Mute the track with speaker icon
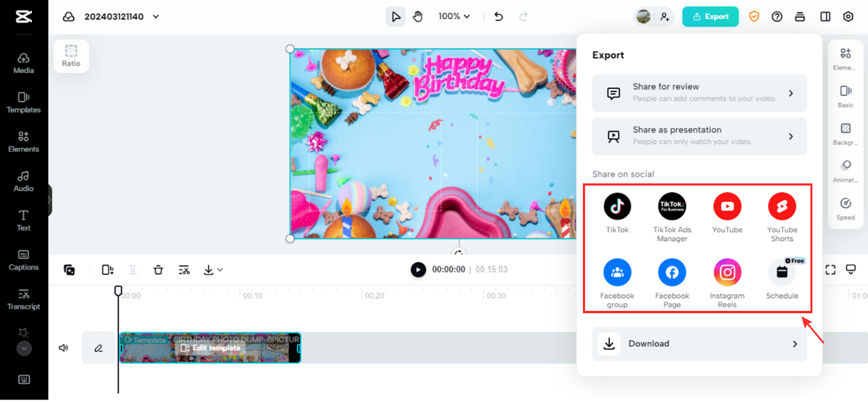868x403 pixels. [64, 348]
